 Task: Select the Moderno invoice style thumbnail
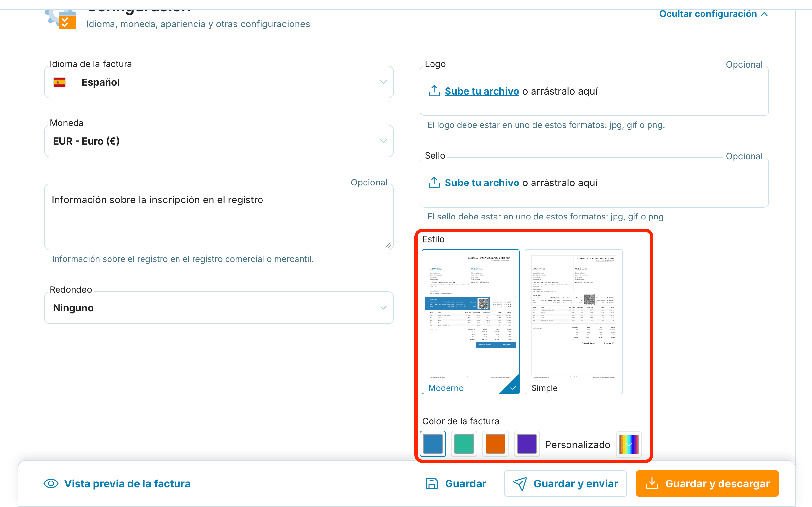click(x=470, y=322)
